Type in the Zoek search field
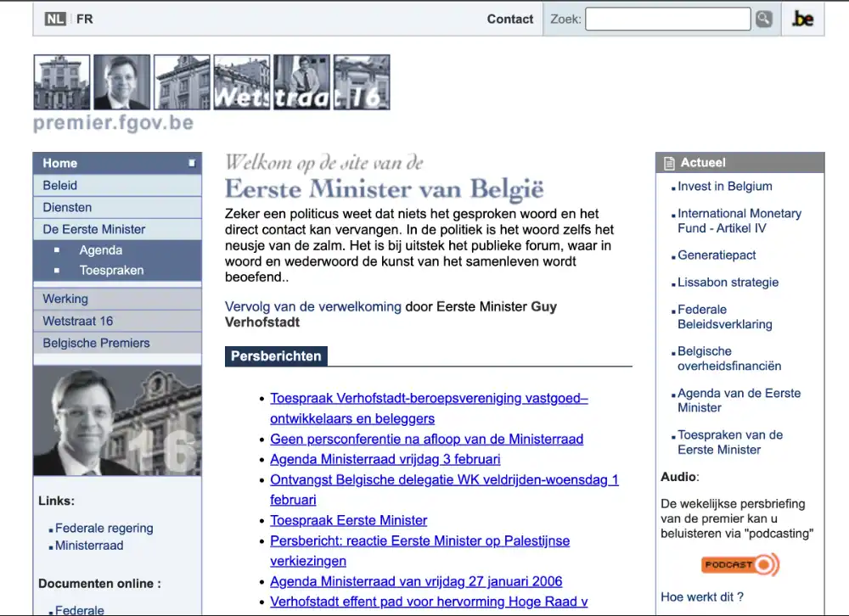Viewport: 849px width, 616px height. point(667,19)
